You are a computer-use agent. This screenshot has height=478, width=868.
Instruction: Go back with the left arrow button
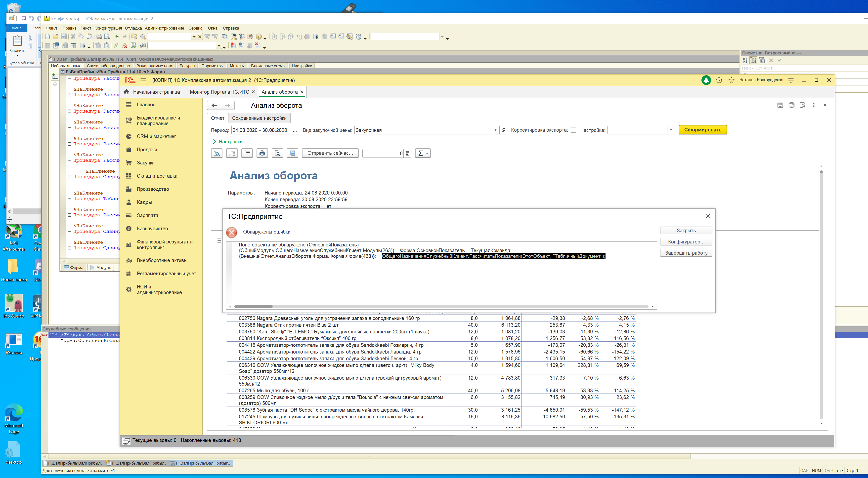(214, 105)
